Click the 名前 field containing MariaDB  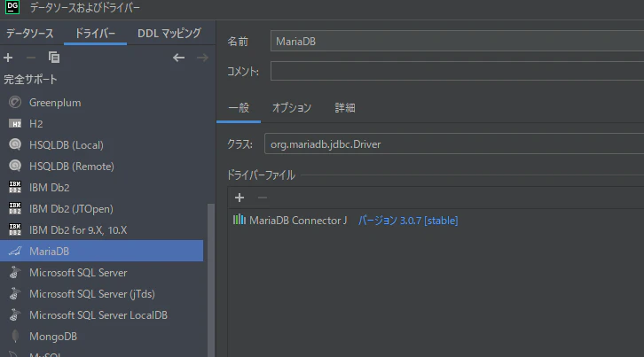point(457,41)
